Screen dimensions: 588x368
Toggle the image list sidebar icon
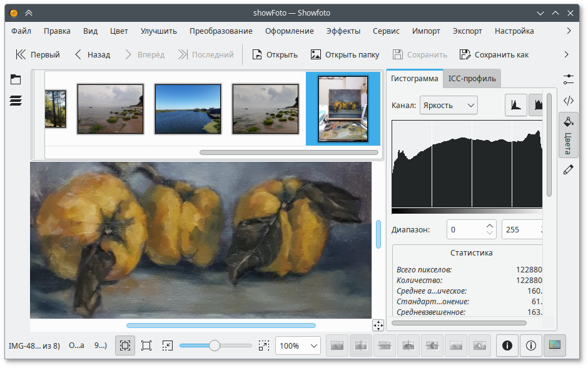pyautogui.click(x=15, y=100)
